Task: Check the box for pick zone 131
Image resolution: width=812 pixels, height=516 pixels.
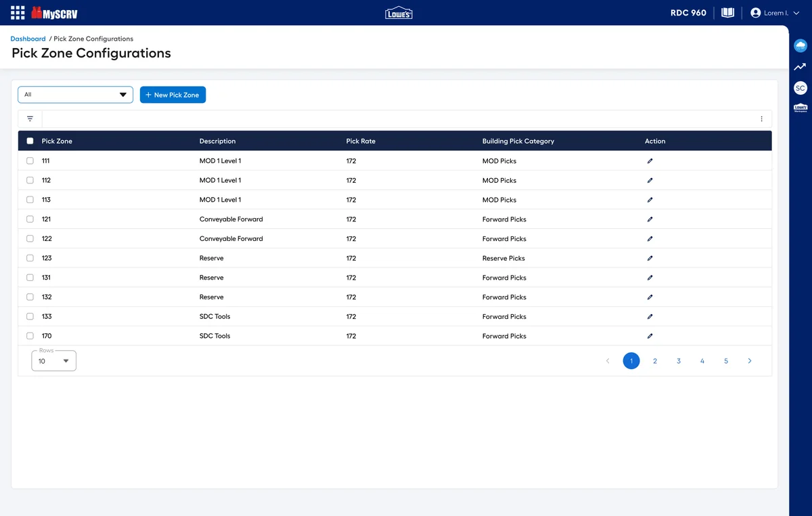Action: coord(30,277)
